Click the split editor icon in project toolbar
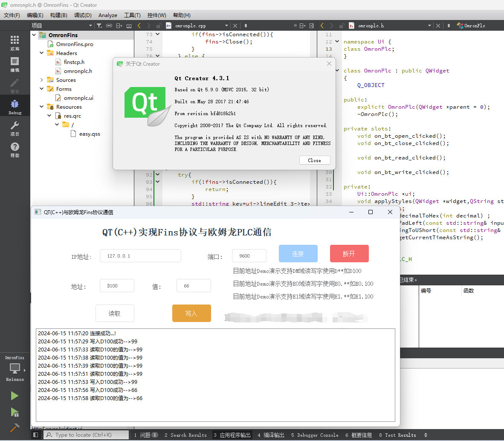The width and height of the screenshot is (504, 441). (x=119, y=26)
